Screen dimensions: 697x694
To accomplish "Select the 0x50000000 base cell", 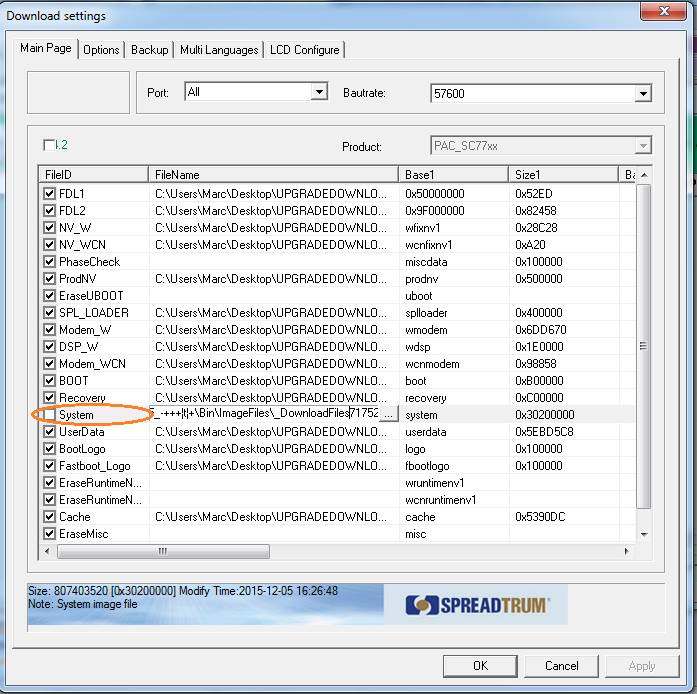I will [435, 193].
